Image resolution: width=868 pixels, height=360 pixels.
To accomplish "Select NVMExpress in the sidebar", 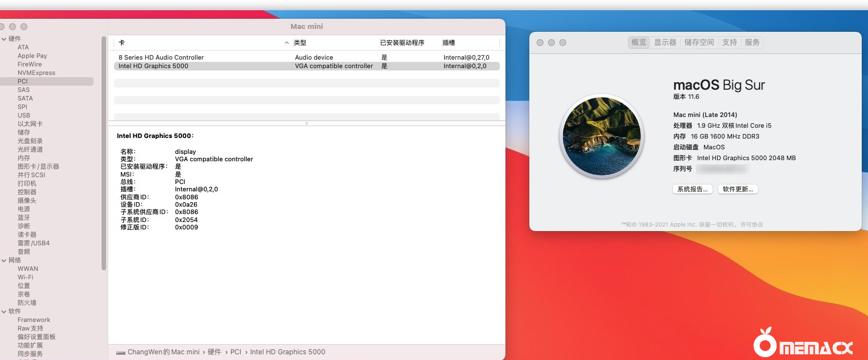I will (x=36, y=73).
